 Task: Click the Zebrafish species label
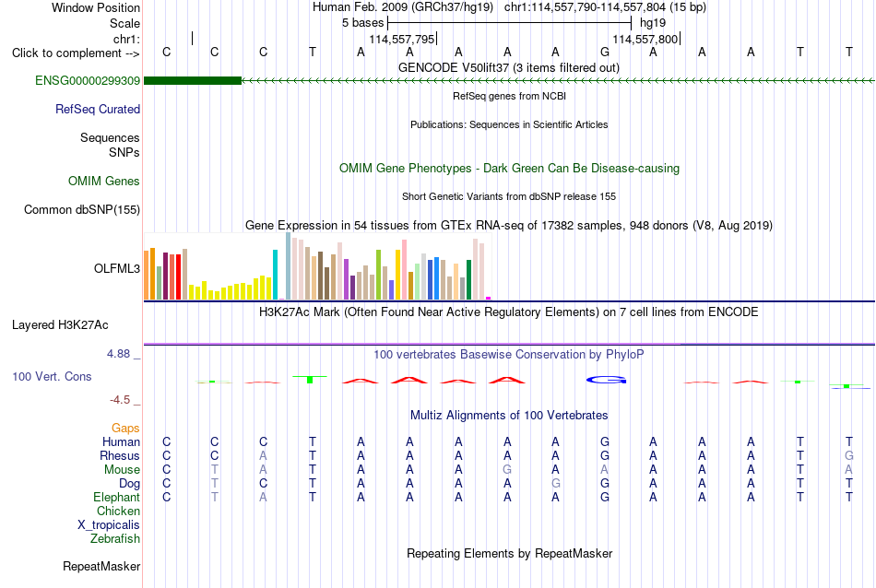pos(115,539)
